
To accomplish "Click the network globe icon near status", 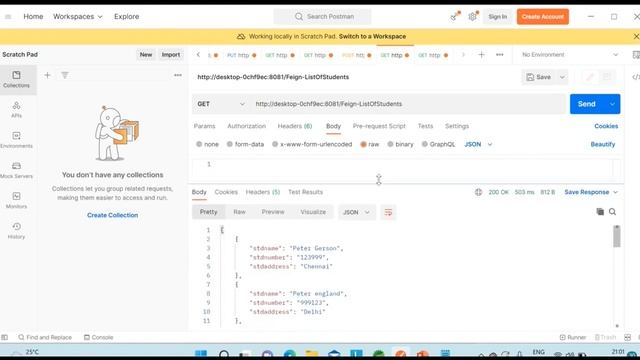I will 478,192.
